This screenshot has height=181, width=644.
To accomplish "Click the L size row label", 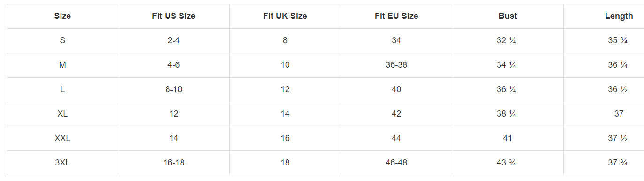I will click(x=62, y=89).
